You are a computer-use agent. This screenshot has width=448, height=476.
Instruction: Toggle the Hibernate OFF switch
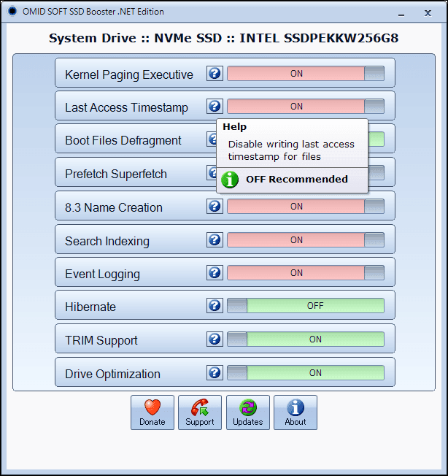(306, 305)
